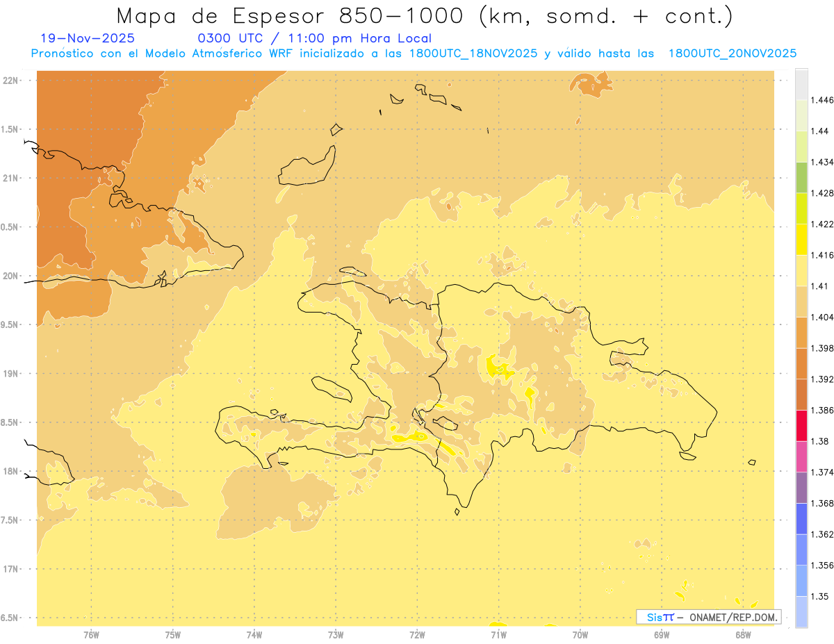Click the colorbar value 1.374
This screenshot has height=644, width=834.
[823, 472]
